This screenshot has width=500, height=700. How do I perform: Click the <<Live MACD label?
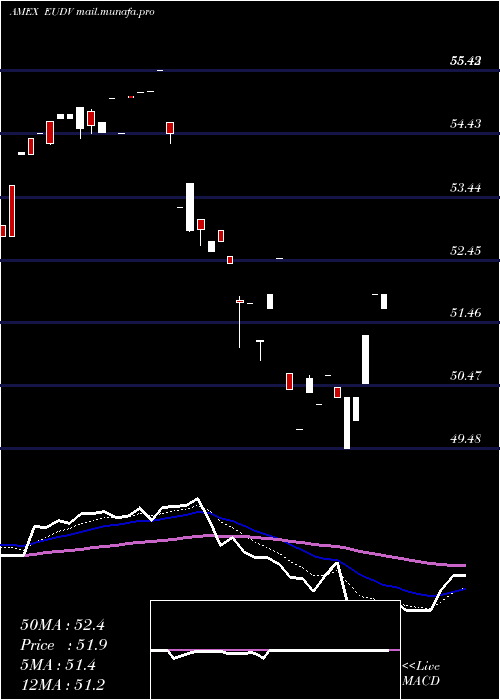(x=421, y=673)
